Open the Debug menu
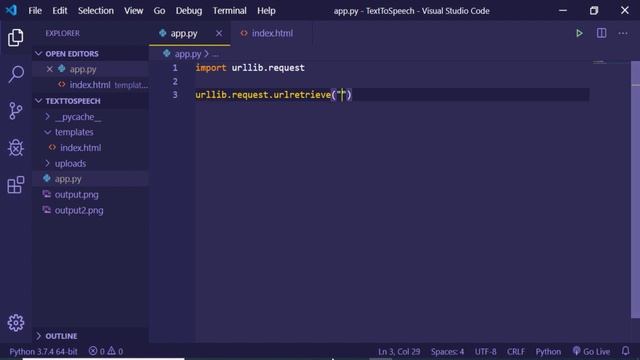 tap(189, 11)
